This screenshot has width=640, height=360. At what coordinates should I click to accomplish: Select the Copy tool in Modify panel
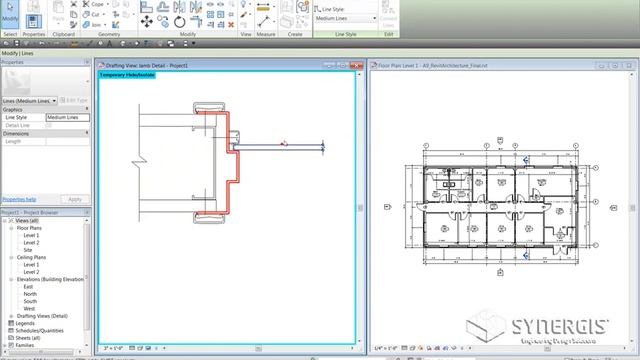(x=163, y=22)
